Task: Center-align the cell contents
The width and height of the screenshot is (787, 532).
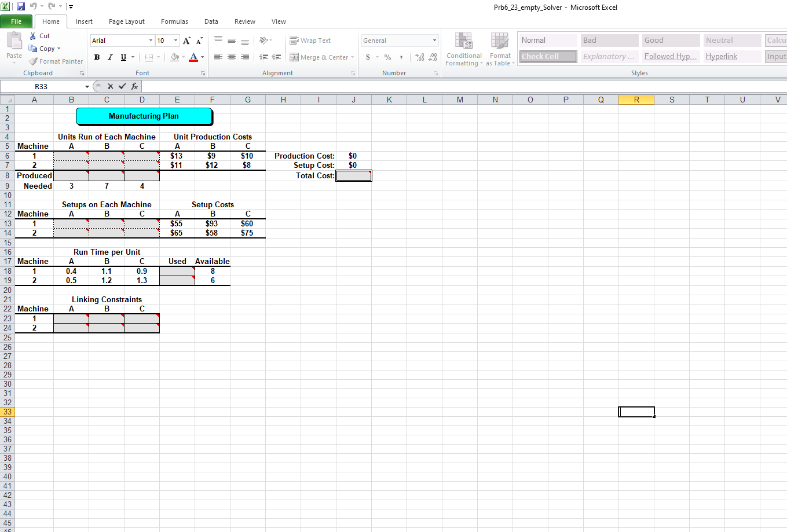Action: pyautogui.click(x=231, y=57)
